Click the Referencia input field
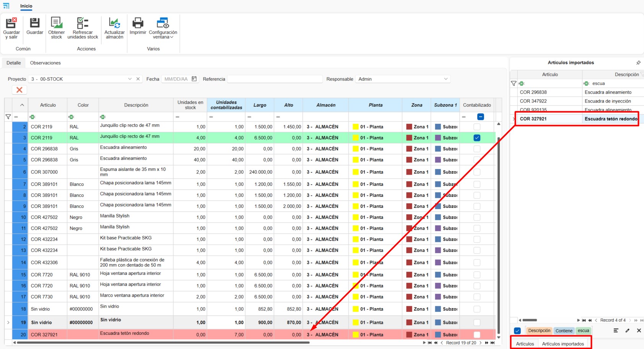 275,79
